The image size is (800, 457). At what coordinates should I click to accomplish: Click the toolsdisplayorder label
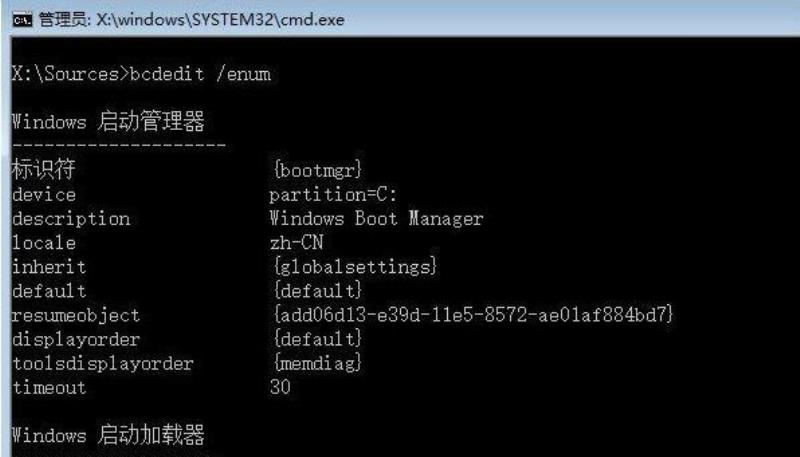pyautogui.click(x=103, y=363)
